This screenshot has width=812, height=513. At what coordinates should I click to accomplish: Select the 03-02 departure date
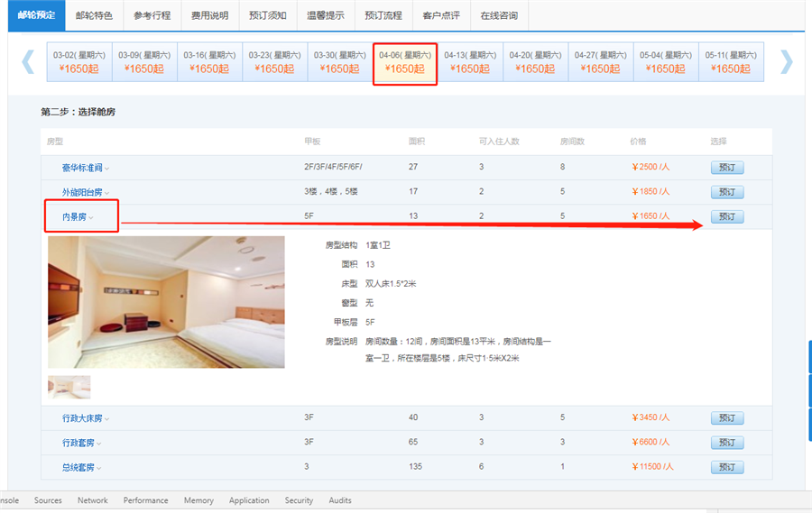79,62
